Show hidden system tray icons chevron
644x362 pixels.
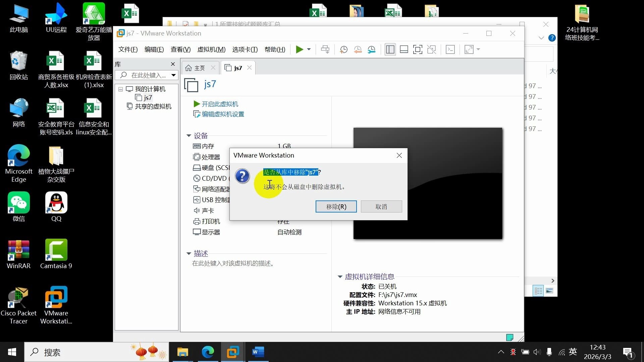tap(501, 352)
